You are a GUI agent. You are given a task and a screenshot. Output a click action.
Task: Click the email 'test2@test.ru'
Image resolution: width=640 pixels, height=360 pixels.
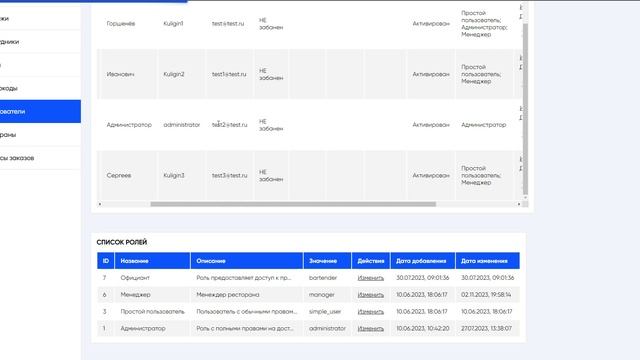click(x=229, y=125)
